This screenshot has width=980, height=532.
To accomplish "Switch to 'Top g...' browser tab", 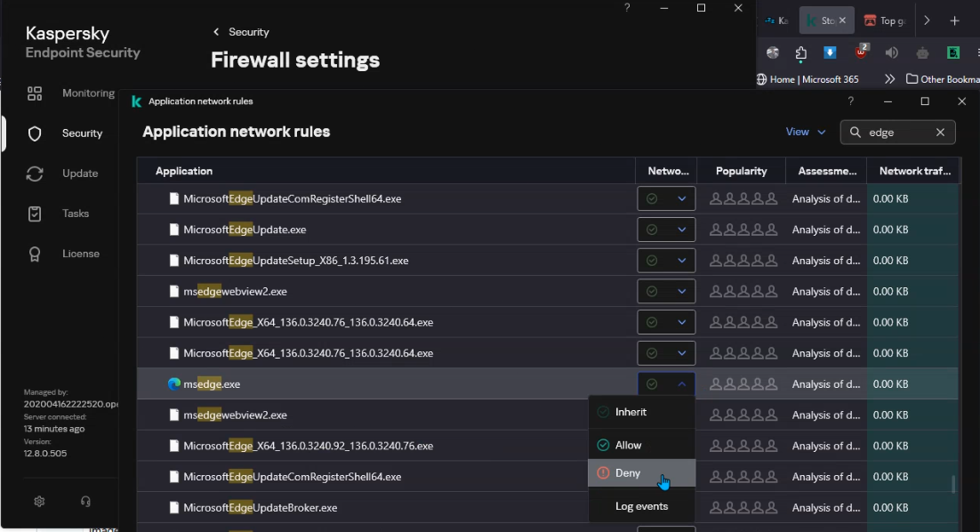I will click(x=885, y=20).
